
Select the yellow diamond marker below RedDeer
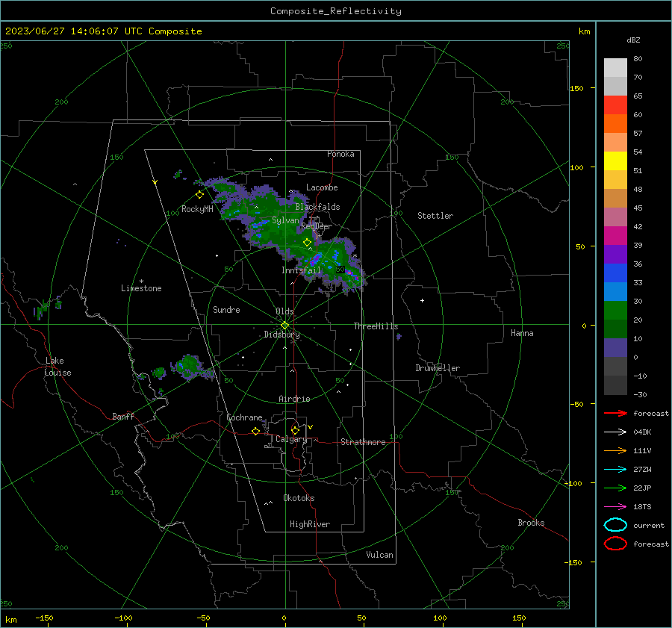point(307,242)
